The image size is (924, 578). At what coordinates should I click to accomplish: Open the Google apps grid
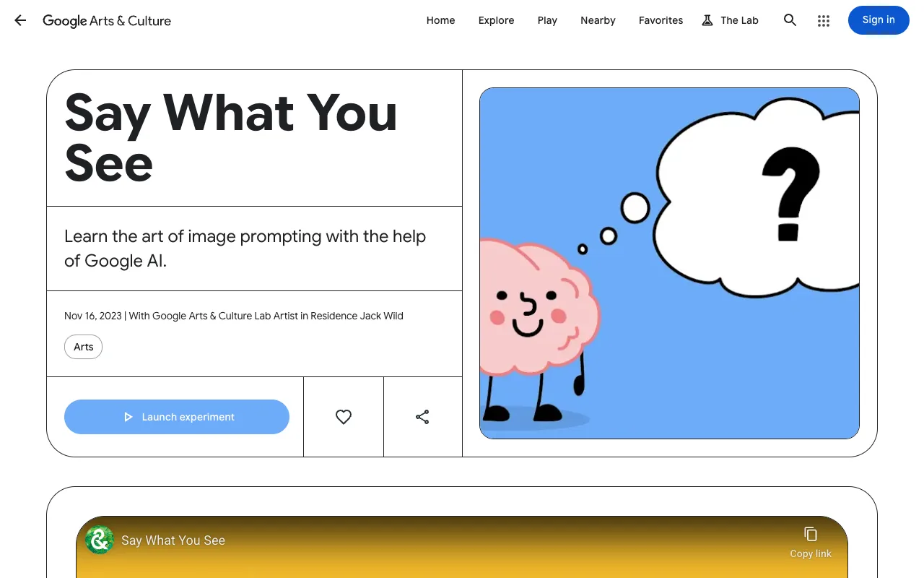[824, 20]
